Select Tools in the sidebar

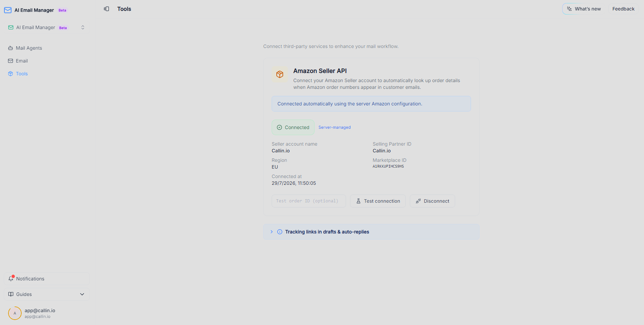(47, 74)
